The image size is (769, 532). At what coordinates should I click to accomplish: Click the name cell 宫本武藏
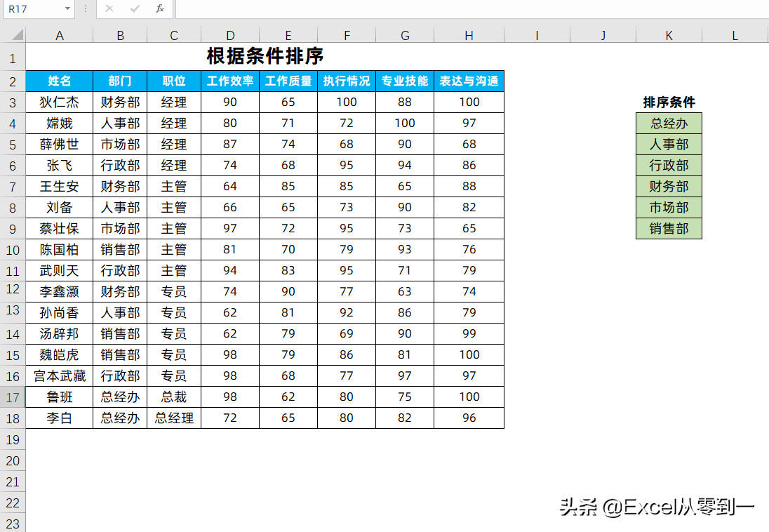[x=60, y=376]
